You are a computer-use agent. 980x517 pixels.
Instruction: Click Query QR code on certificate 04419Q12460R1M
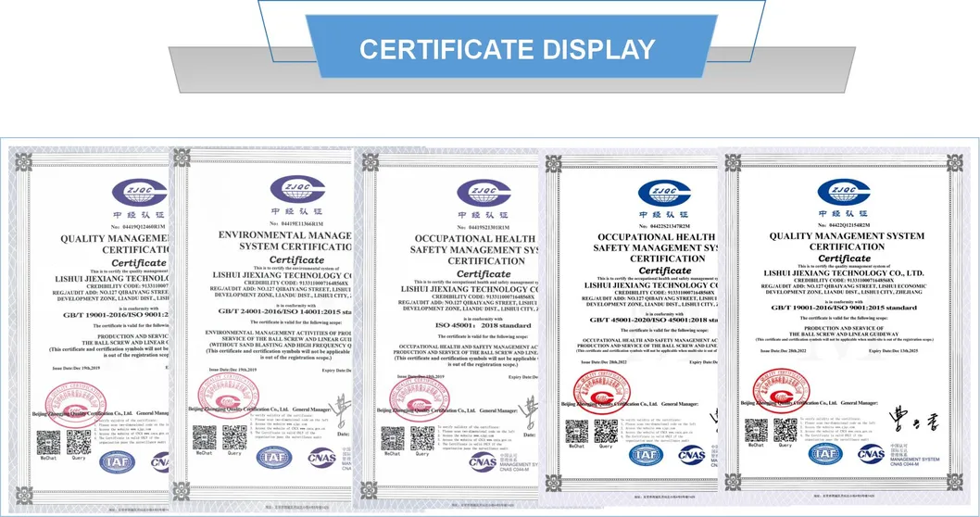[x=79, y=443]
